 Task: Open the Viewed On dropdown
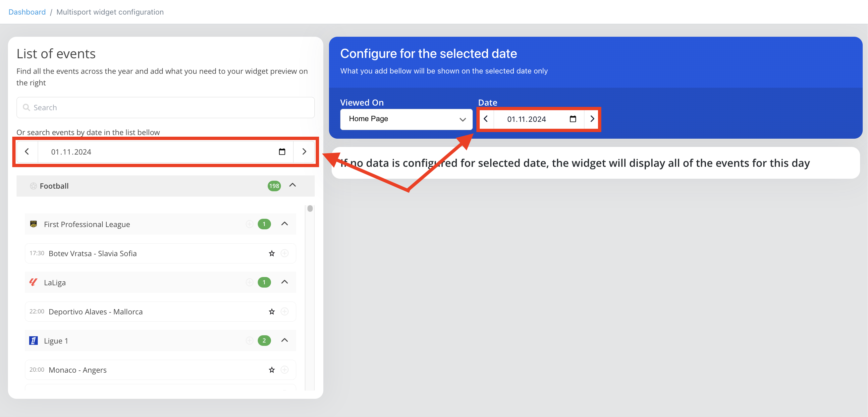click(x=406, y=119)
